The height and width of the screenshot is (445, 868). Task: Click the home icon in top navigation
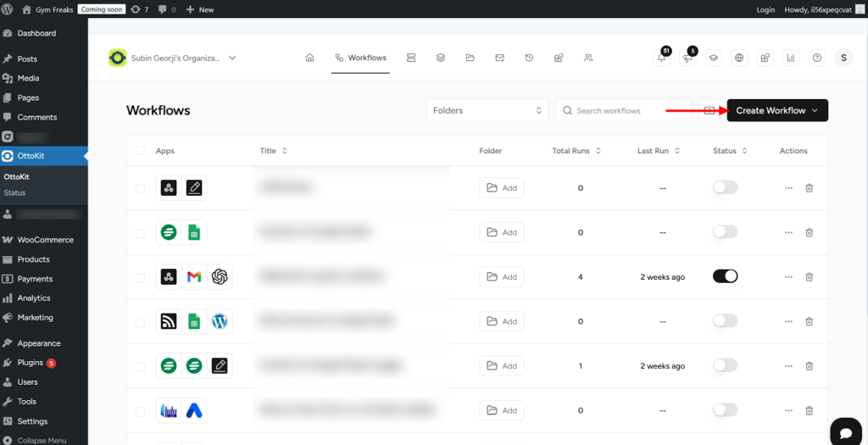click(x=309, y=58)
